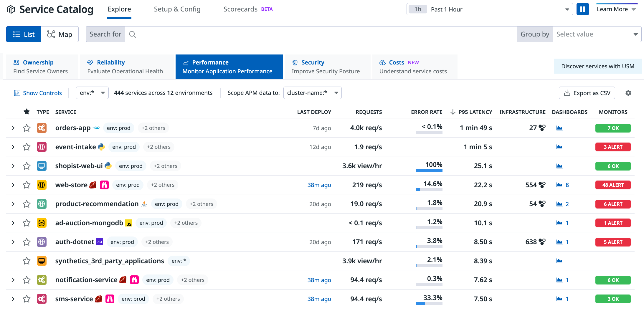Screen dimensions: 644x311
Task: Click the magnifier search icon
Action: click(133, 34)
